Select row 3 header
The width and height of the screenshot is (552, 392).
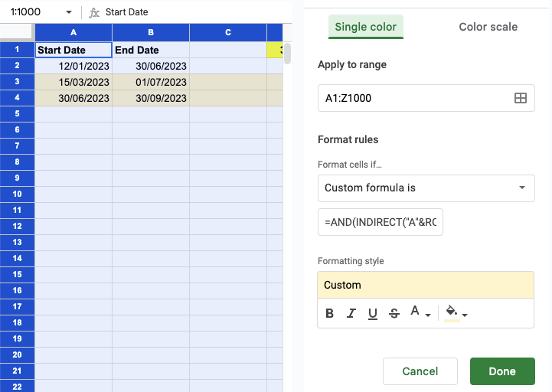point(17,82)
